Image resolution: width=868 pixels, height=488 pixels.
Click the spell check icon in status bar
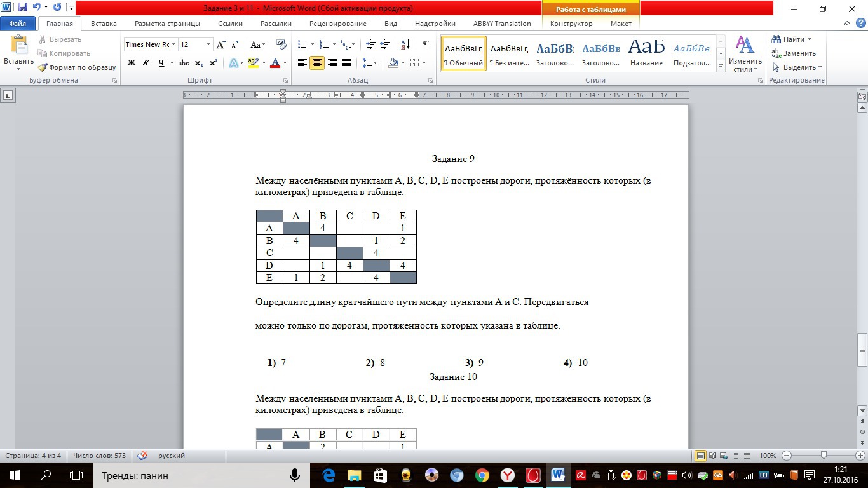point(143,456)
